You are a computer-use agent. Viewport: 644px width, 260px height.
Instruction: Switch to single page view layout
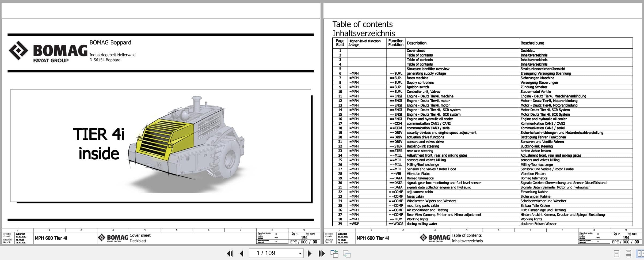pyautogui.click(x=616, y=253)
